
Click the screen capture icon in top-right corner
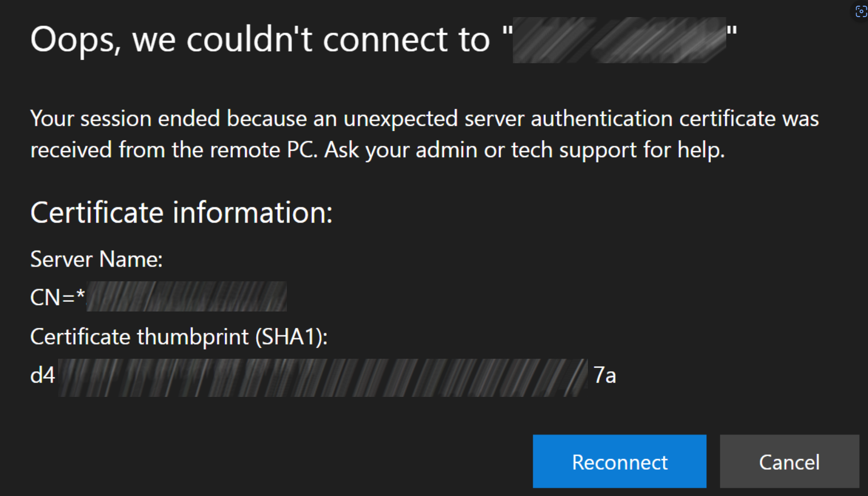(x=859, y=11)
